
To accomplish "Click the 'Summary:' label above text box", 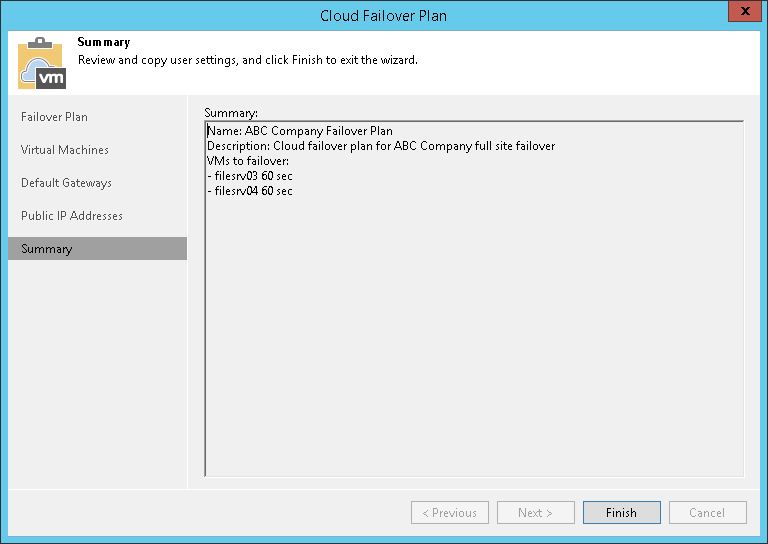I will tap(231, 113).
